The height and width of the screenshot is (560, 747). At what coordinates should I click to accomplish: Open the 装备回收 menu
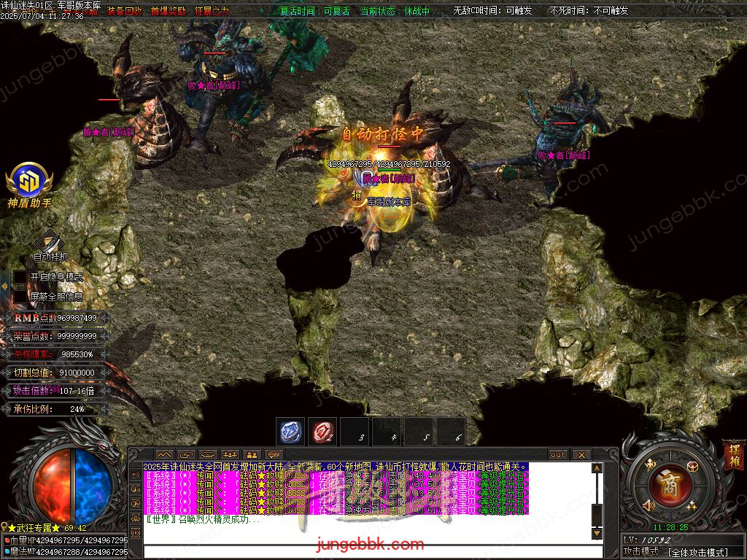coord(124,11)
